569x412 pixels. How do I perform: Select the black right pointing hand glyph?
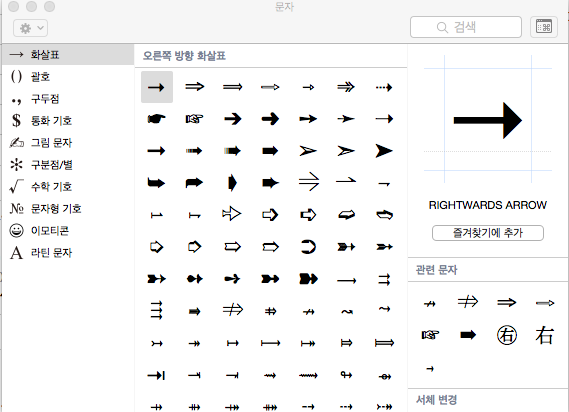click(157, 119)
